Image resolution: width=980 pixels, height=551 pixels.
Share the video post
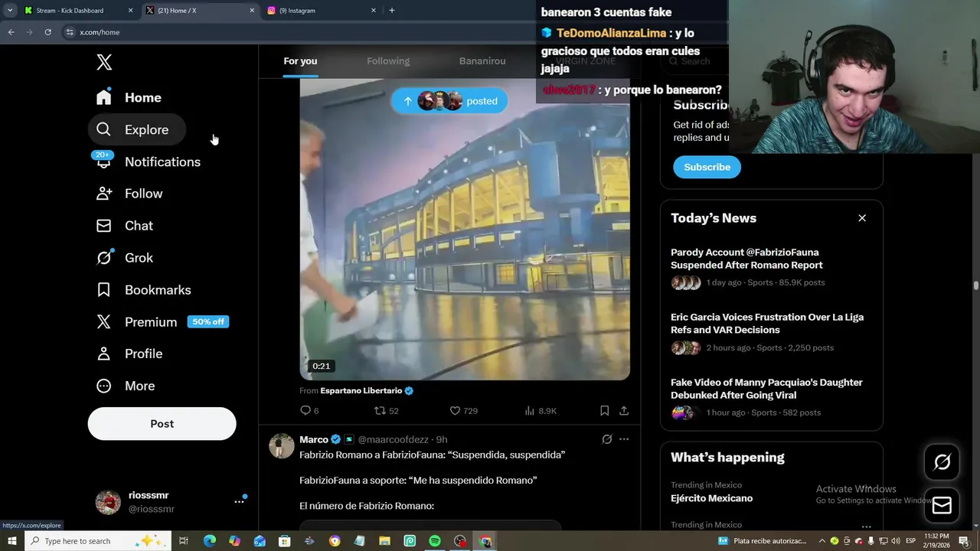point(624,411)
